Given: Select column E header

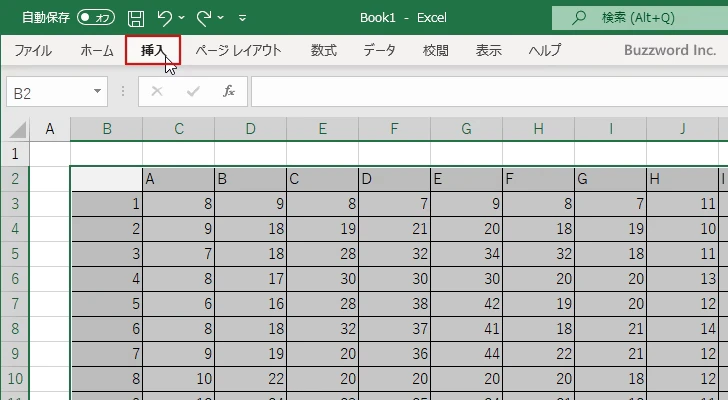Looking at the screenshot, I should point(322,129).
